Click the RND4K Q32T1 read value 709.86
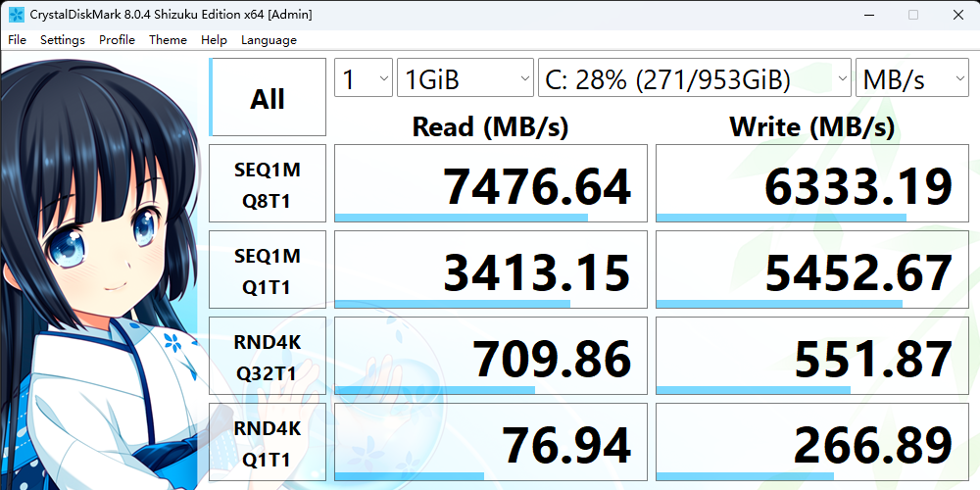The width and height of the screenshot is (980, 490). [x=491, y=356]
